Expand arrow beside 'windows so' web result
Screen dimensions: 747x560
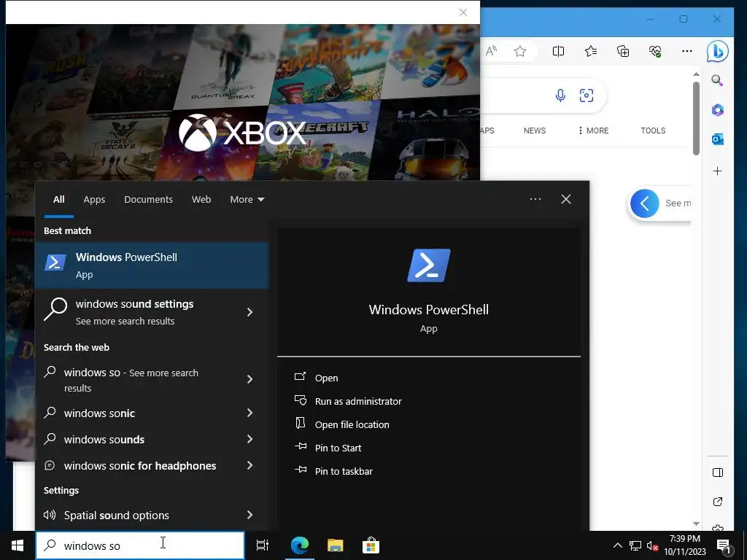click(249, 379)
